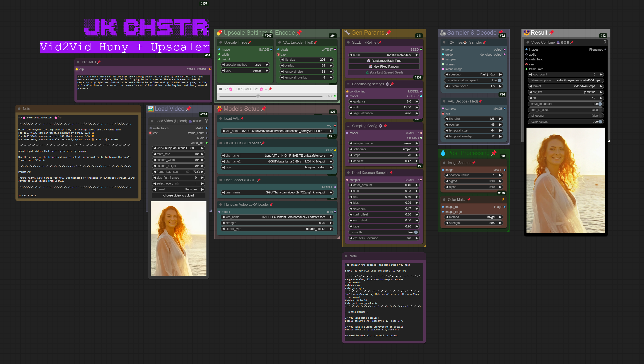Click the water drop icon on Post Processing
Image resolution: width=644 pixels, height=364 pixels.
click(443, 153)
